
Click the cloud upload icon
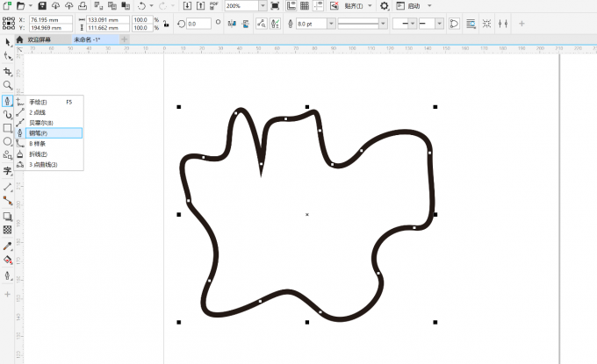[68, 6]
